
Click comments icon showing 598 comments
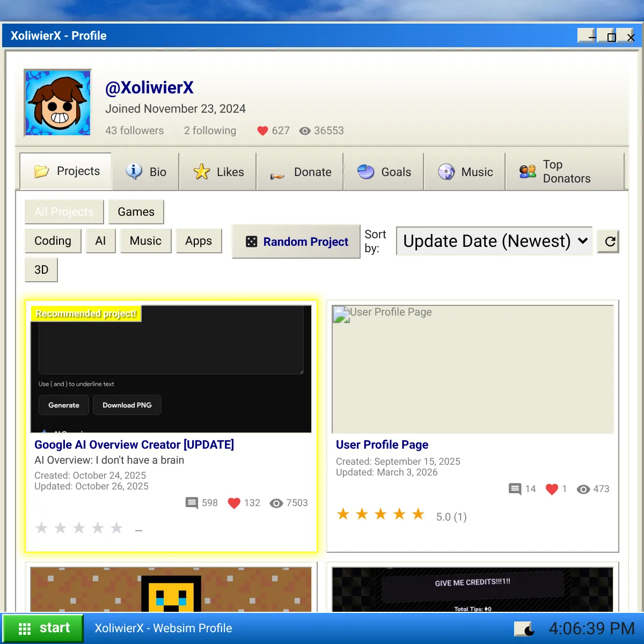[x=192, y=503]
